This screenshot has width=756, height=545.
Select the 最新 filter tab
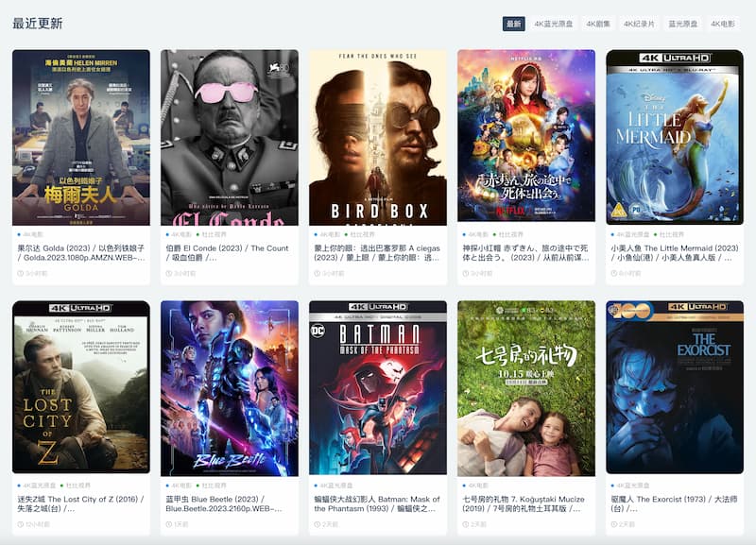(513, 24)
